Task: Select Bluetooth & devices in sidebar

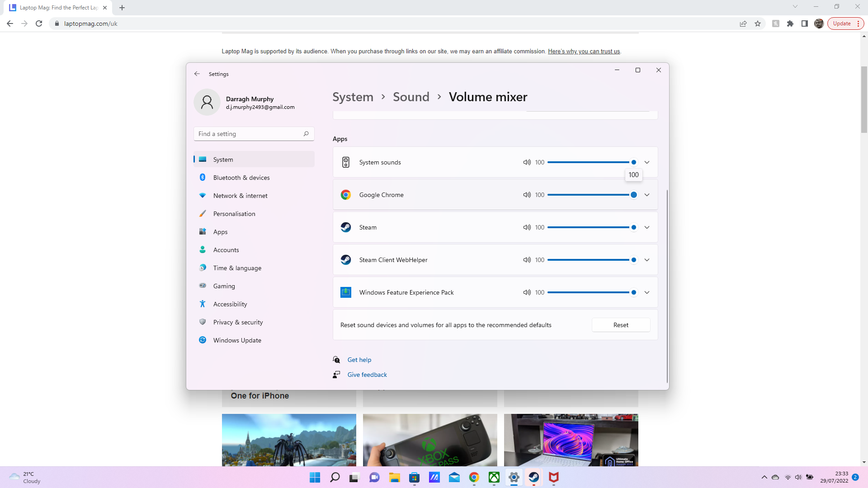Action: point(241,178)
